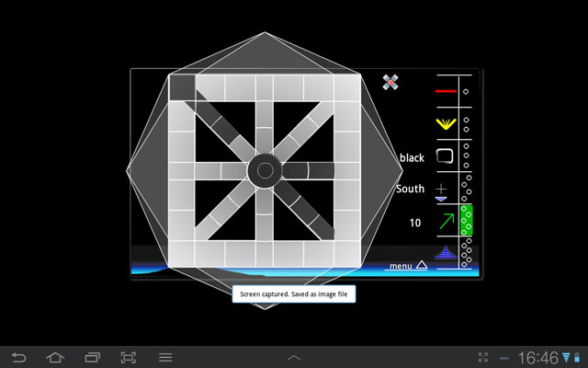Open the Android home screen

(55, 357)
